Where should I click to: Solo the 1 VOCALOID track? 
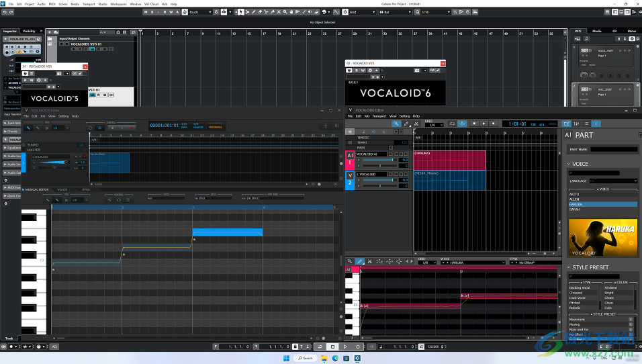point(401,174)
